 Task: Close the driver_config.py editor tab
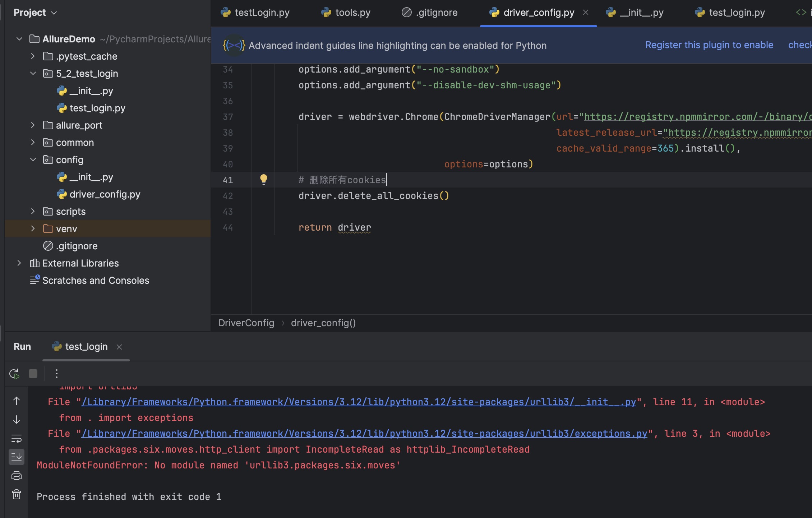[586, 13]
